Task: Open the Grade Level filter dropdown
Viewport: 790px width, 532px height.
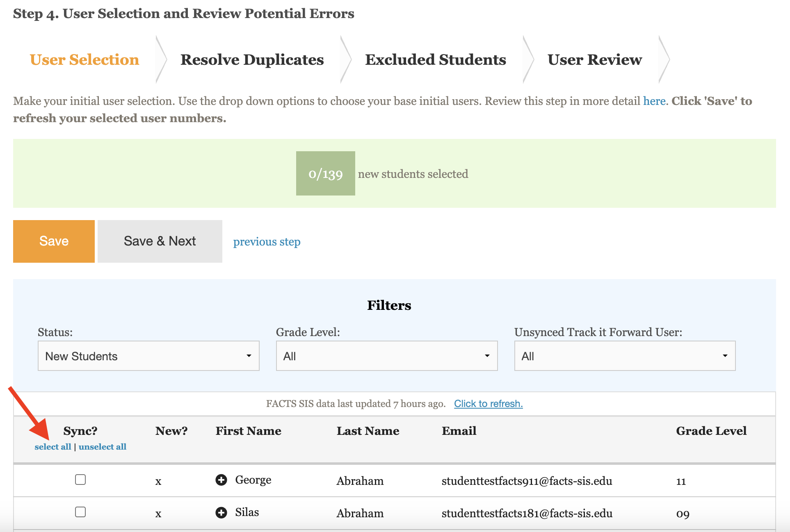Action: pyautogui.click(x=386, y=356)
